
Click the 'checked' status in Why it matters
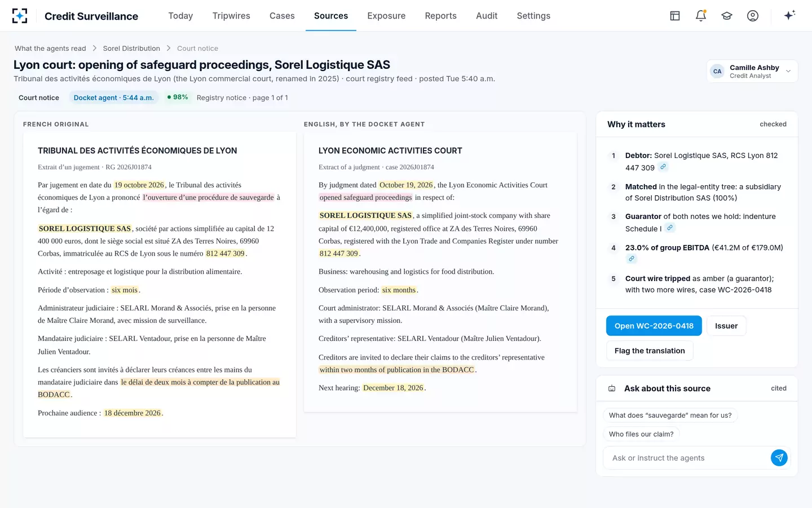(x=773, y=124)
